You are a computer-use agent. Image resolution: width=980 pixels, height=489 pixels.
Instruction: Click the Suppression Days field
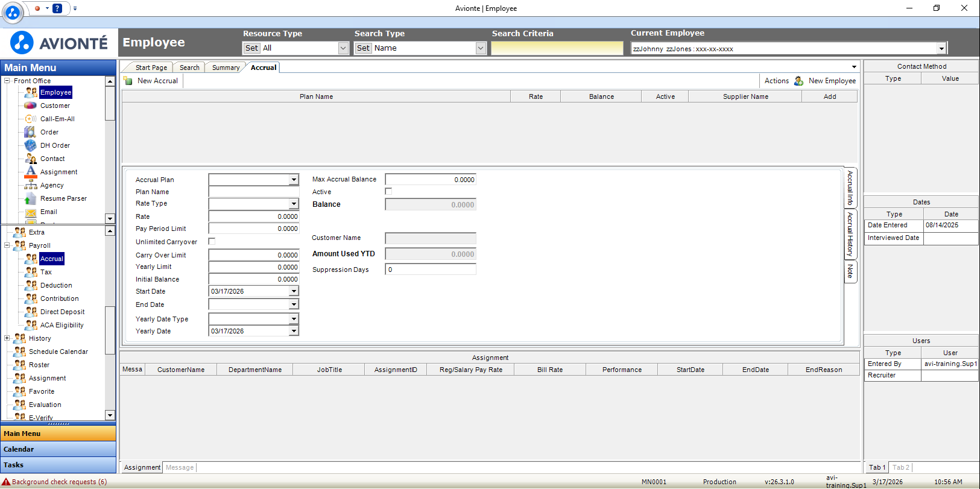tap(431, 270)
